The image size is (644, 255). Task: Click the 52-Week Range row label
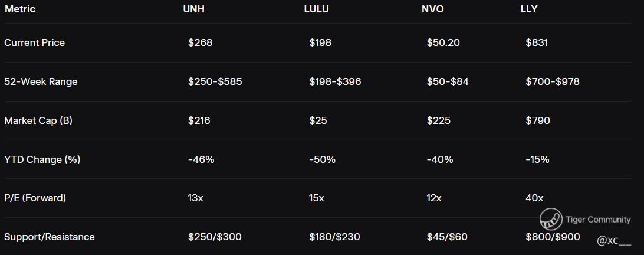[41, 81]
